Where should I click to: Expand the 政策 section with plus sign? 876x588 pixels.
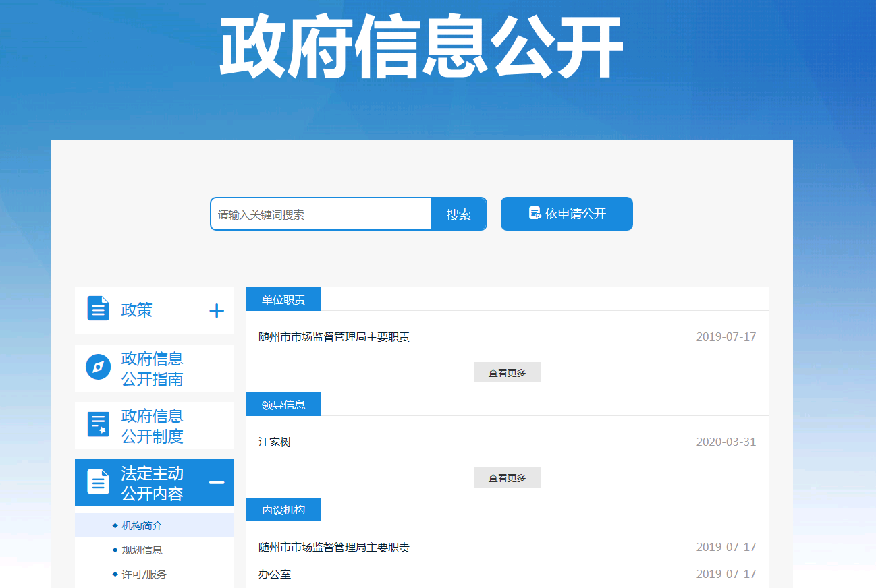click(216, 311)
